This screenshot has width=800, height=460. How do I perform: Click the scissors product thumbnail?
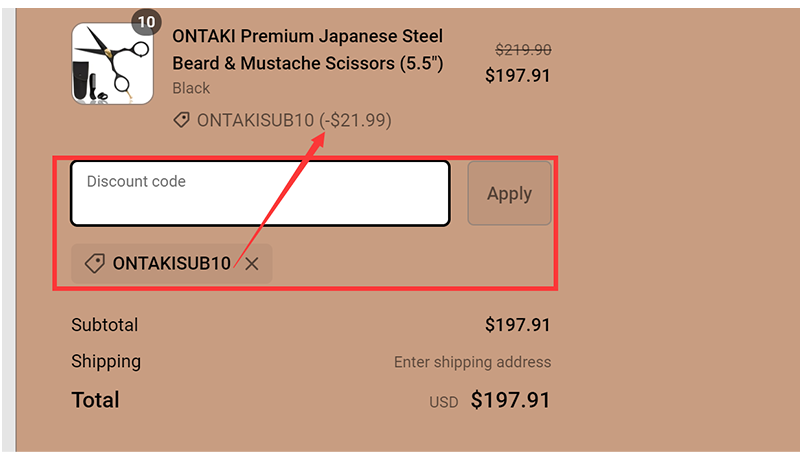click(111, 63)
